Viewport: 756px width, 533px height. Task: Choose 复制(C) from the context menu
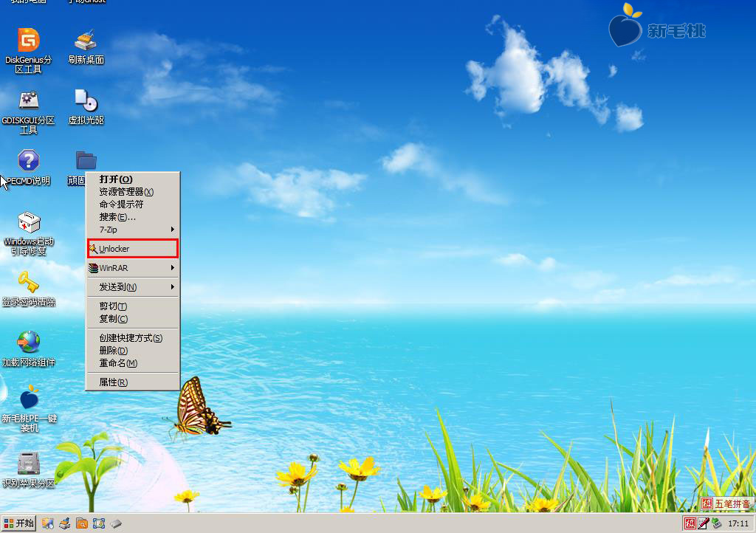click(133, 319)
